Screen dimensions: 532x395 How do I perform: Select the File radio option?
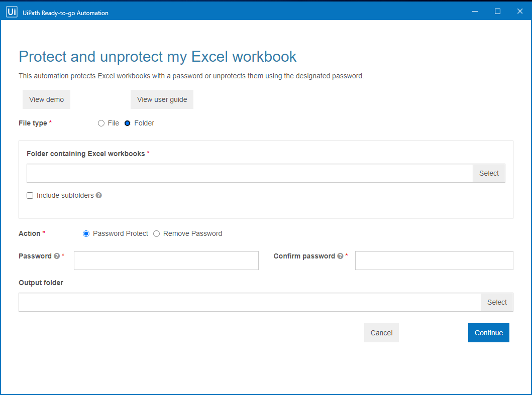pyautogui.click(x=101, y=123)
